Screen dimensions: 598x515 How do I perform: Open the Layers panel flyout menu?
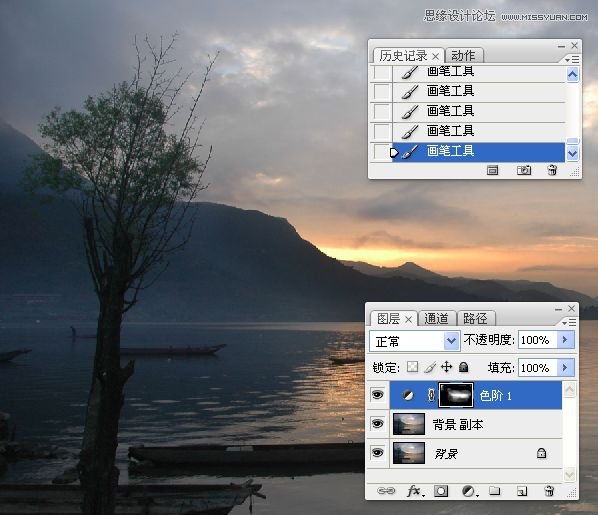pyautogui.click(x=569, y=323)
